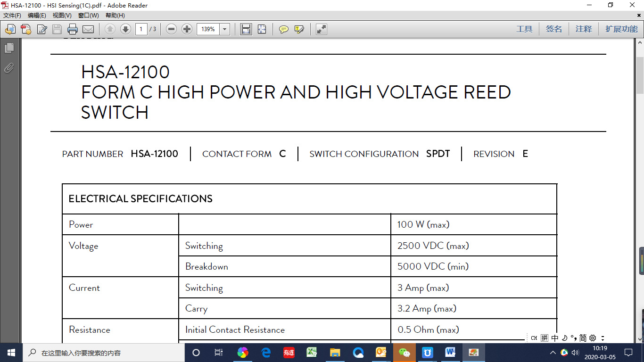Zoom out with the minus button

tap(172, 29)
